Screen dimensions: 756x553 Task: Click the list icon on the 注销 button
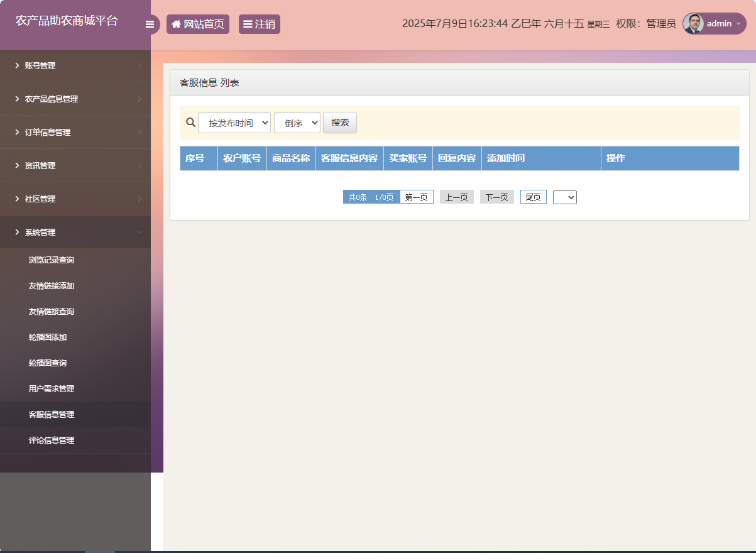(x=247, y=24)
